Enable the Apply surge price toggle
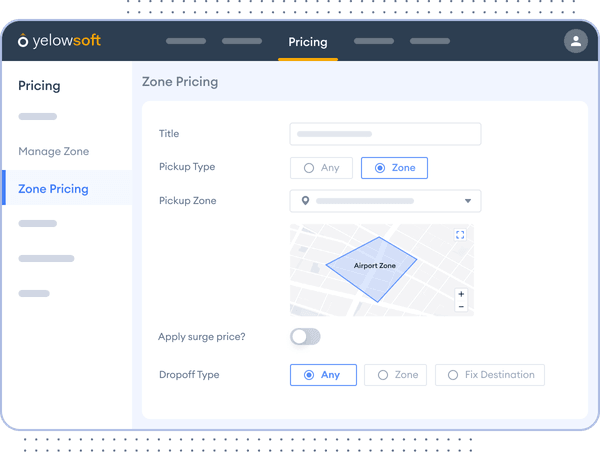Image resolution: width=600 pixels, height=452 pixels. (x=305, y=337)
